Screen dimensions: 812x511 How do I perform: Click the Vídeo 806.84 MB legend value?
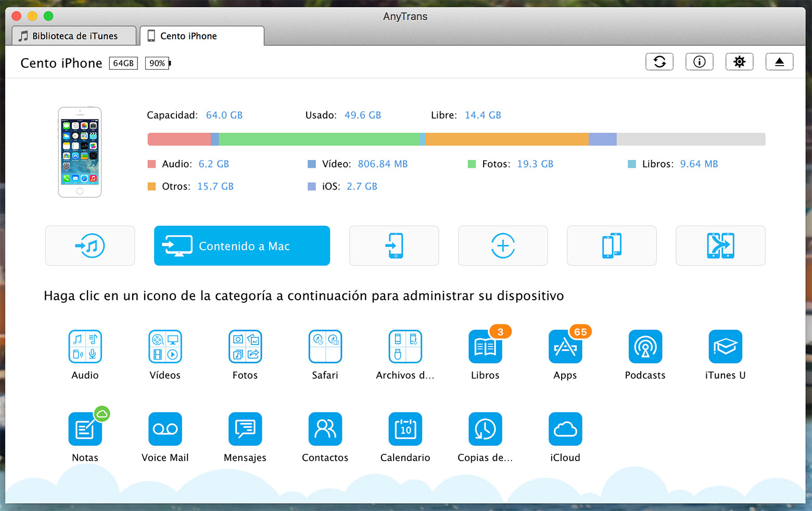[x=383, y=164]
